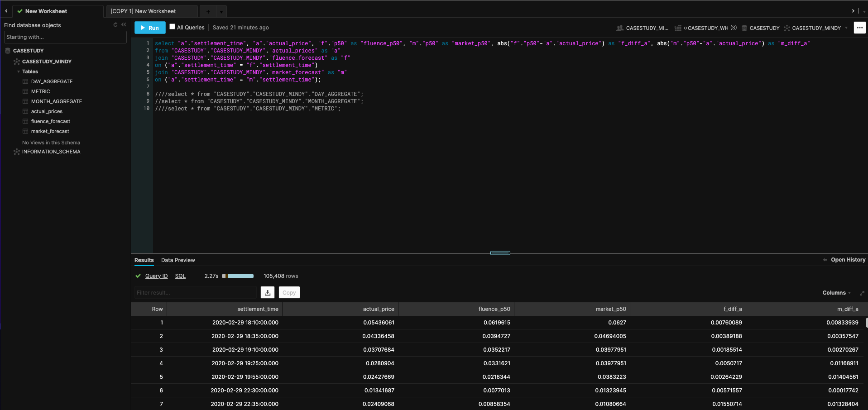The width and height of the screenshot is (868, 410).
Task: Open the Columns dropdown in results
Action: (x=836, y=293)
